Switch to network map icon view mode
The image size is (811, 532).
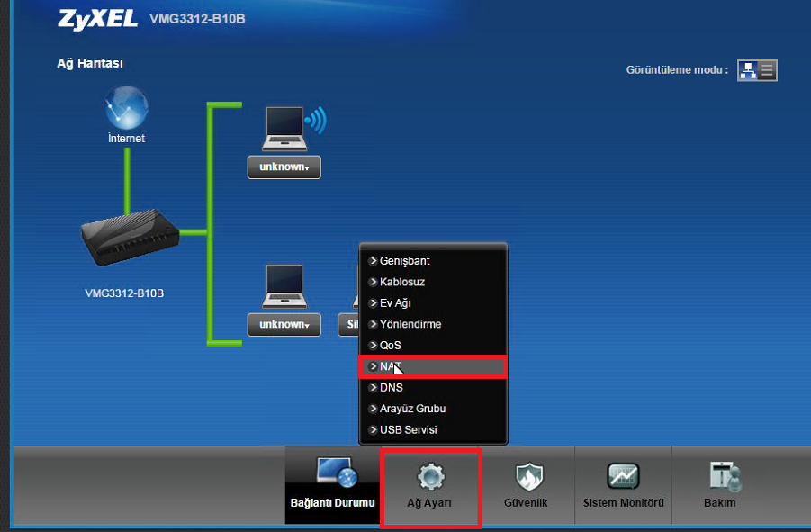tap(747, 70)
